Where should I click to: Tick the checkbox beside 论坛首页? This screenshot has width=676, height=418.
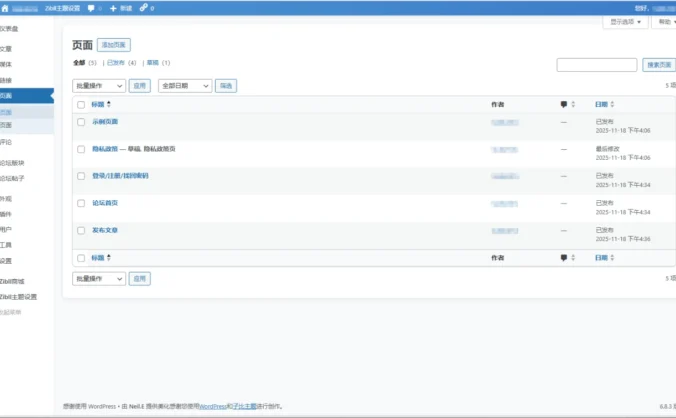point(82,203)
